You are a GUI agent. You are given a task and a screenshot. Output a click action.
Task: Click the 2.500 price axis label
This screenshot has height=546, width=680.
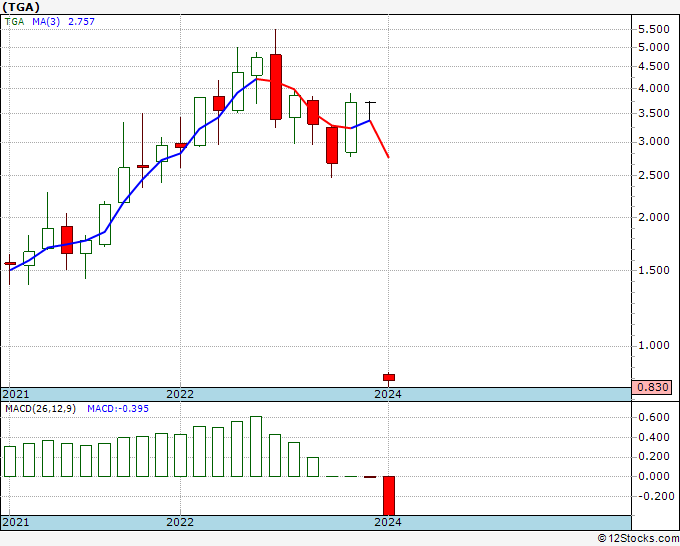(654, 176)
